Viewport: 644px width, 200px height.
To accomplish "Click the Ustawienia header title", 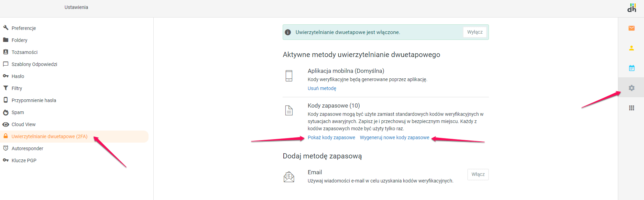I will tap(76, 7).
